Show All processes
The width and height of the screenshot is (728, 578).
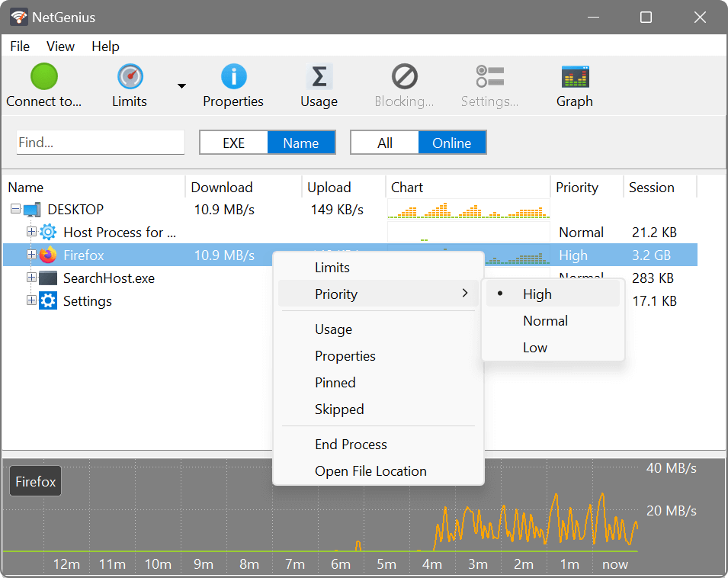[x=385, y=143]
